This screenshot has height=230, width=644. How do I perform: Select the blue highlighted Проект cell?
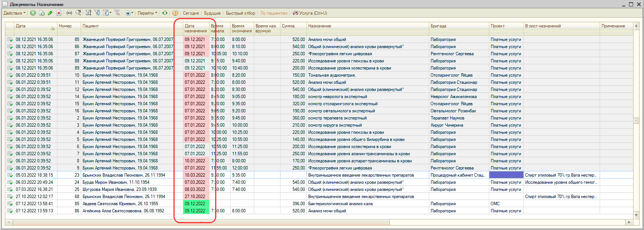coord(506,175)
